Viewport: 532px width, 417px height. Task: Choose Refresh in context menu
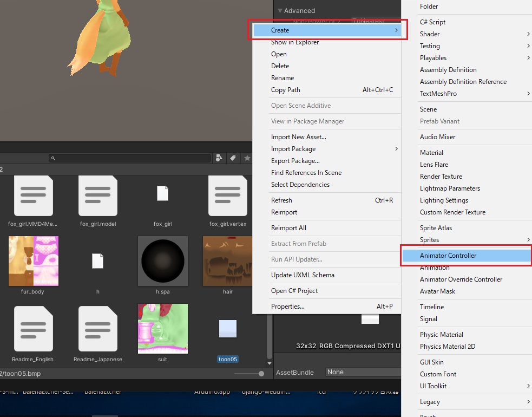(327, 200)
